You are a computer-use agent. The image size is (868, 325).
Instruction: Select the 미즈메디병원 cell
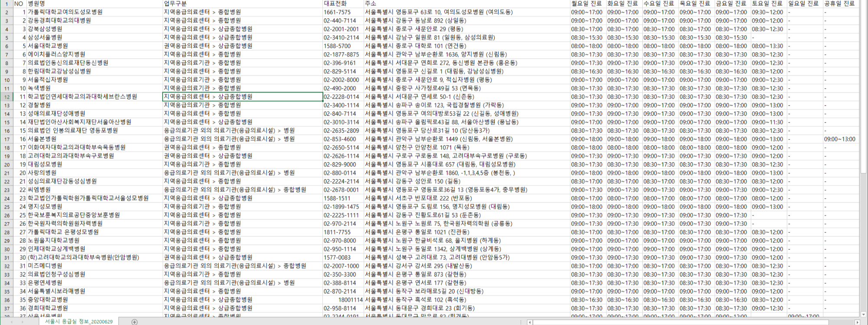[95, 266]
